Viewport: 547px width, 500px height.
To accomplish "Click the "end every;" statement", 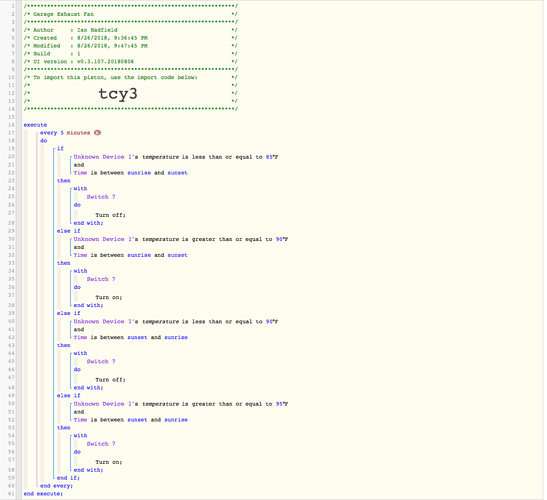I will point(57,486).
